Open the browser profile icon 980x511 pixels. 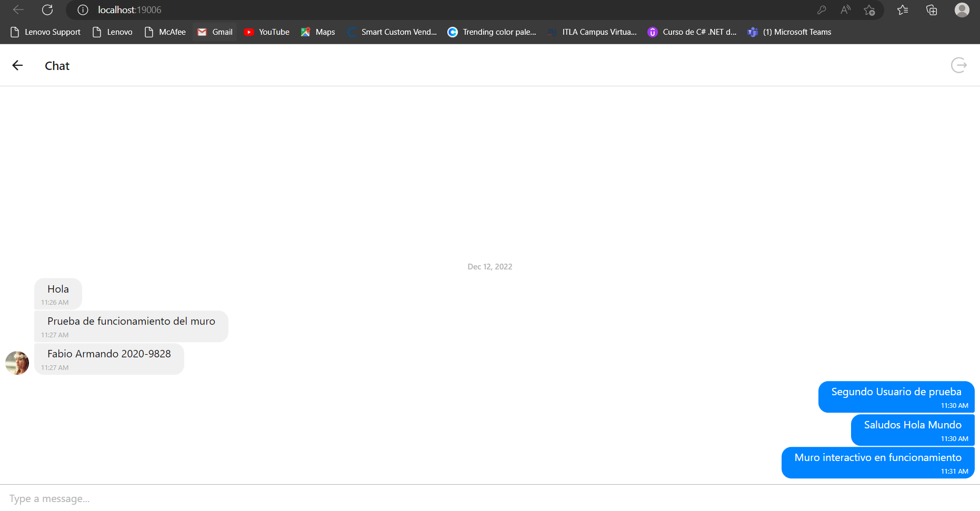coord(962,9)
